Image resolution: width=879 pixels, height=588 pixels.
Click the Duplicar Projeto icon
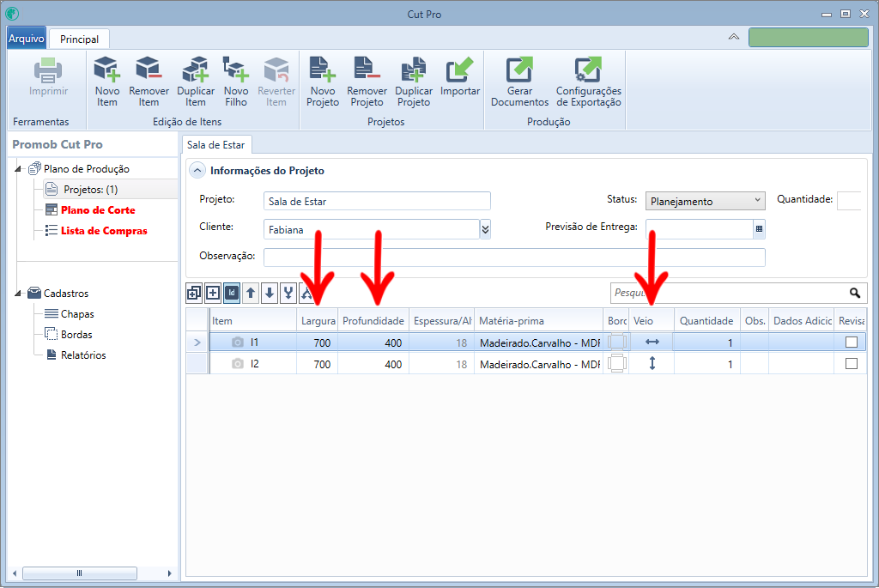[x=414, y=70]
